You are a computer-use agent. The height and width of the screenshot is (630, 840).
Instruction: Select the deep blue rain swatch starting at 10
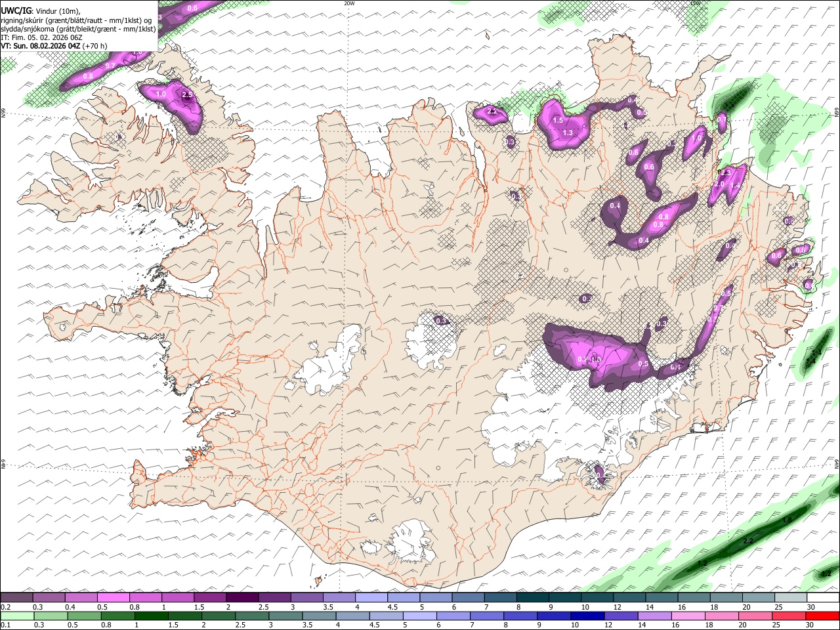point(587,616)
